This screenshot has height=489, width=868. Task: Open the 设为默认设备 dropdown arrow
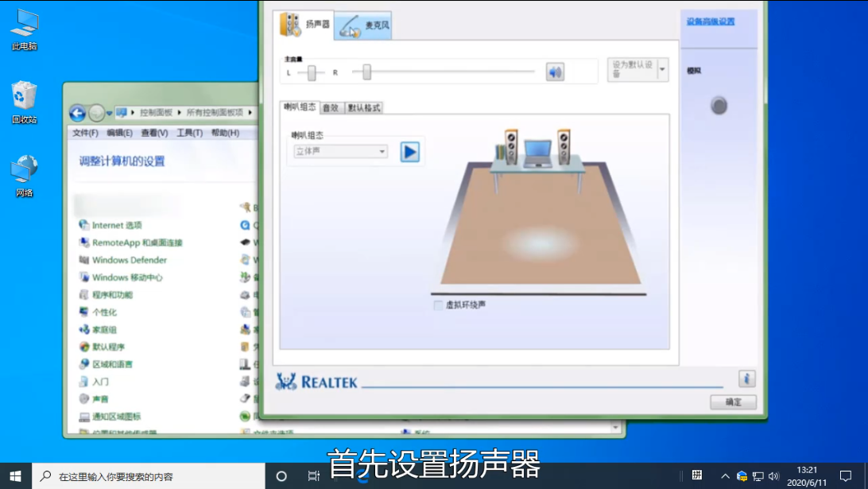[662, 70]
